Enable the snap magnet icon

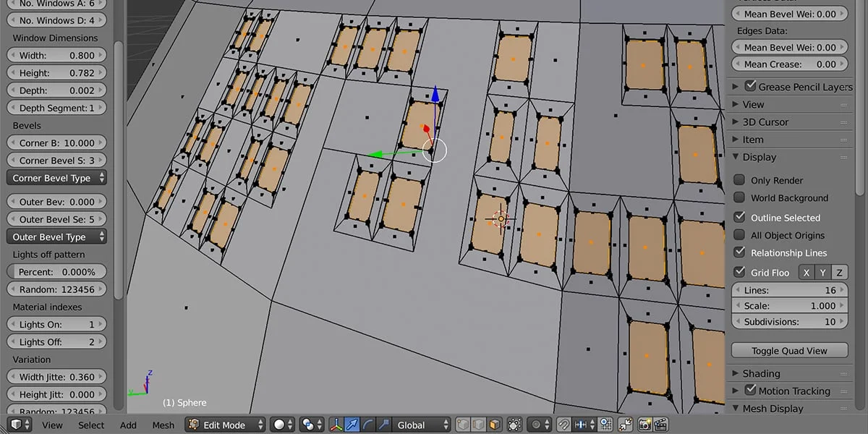(x=565, y=425)
